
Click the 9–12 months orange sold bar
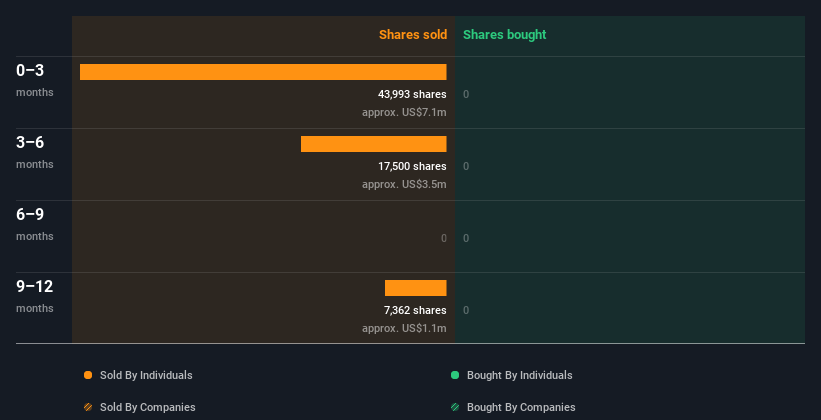pos(416,288)
